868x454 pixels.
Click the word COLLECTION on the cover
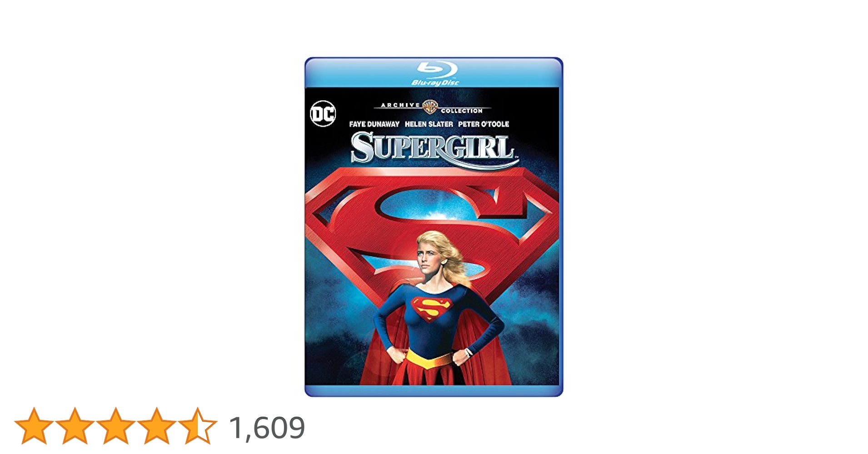(x=462, y=111)
